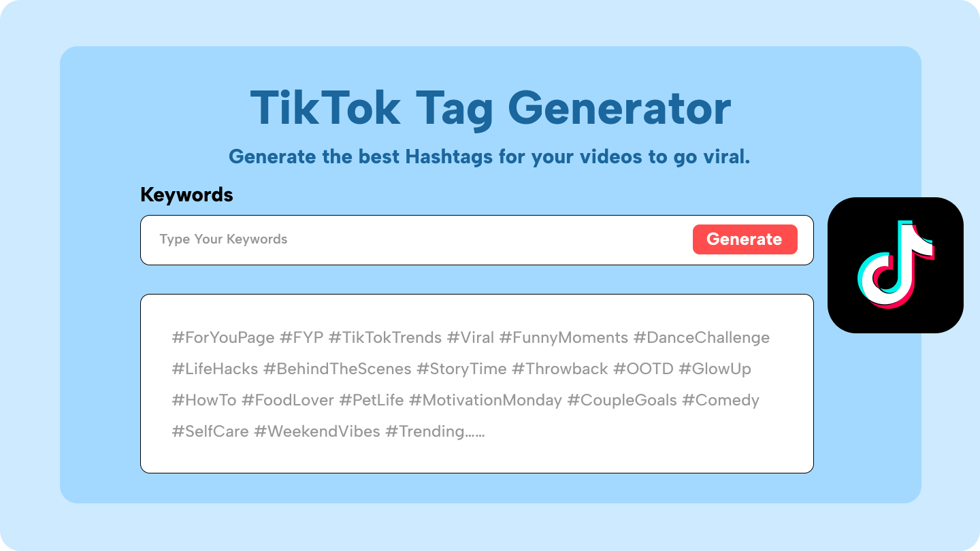The image size is (980, 551).
Task: Select the #MotivationMonday hashtag
Action: coord(485,401)
